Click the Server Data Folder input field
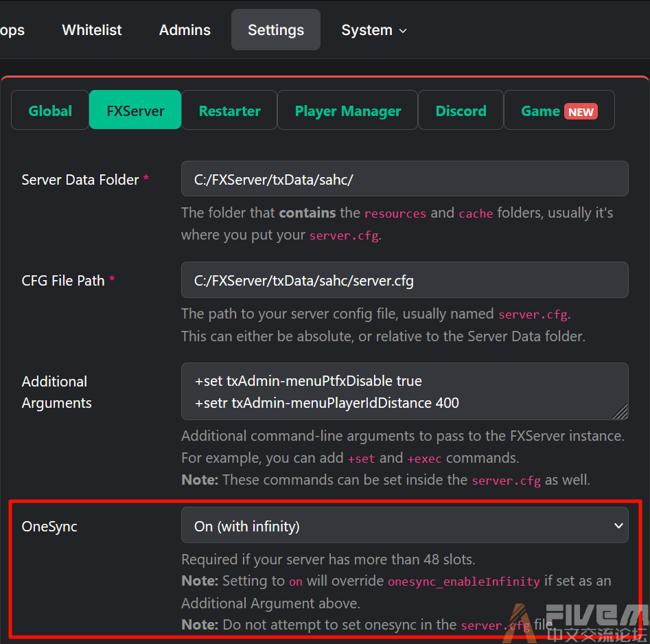The image size is (650, 644). (404, 179)
